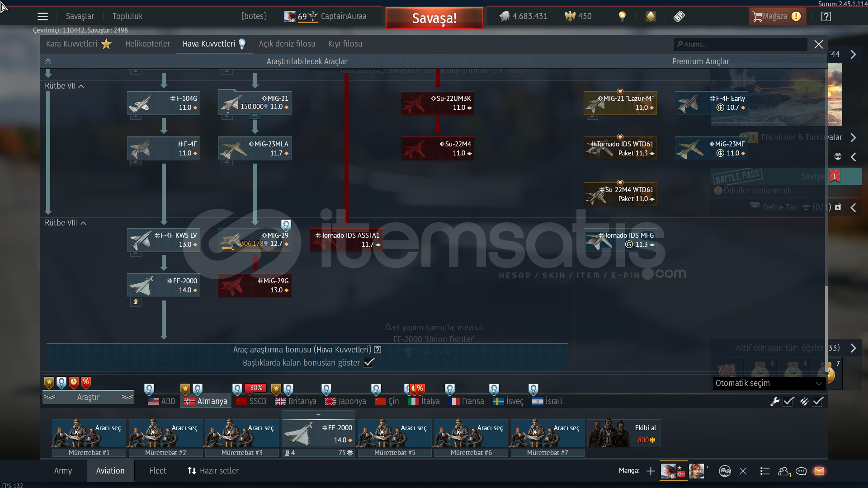The height and width of the screenshot is (488, 868).
Task: Switch to Army preset button
Action: tap(63, 471)
